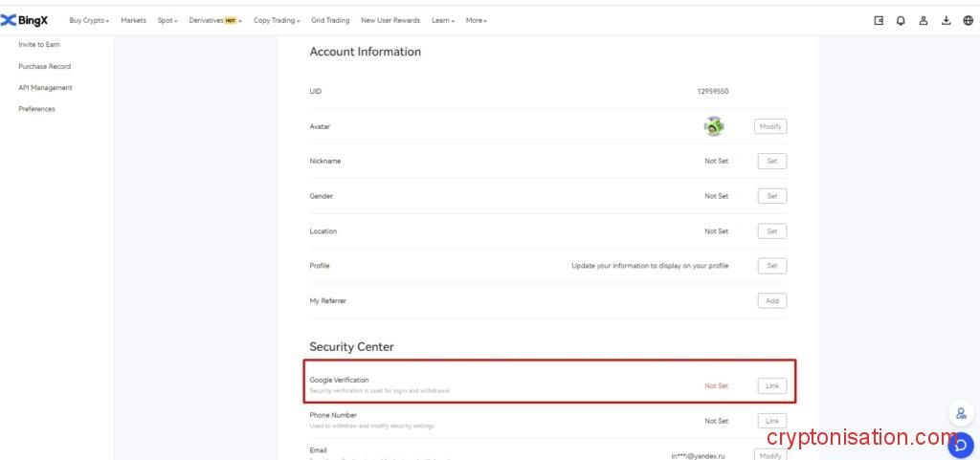Screen dimensions: 980x460
Task: Open Grid Trading from the navbar
Action: coord(330,20)
